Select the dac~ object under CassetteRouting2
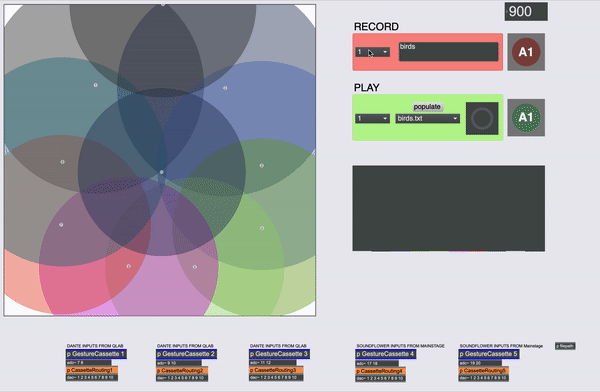Image resolution: width=600 pixels, height=392 pixels. tap(182, 378)
